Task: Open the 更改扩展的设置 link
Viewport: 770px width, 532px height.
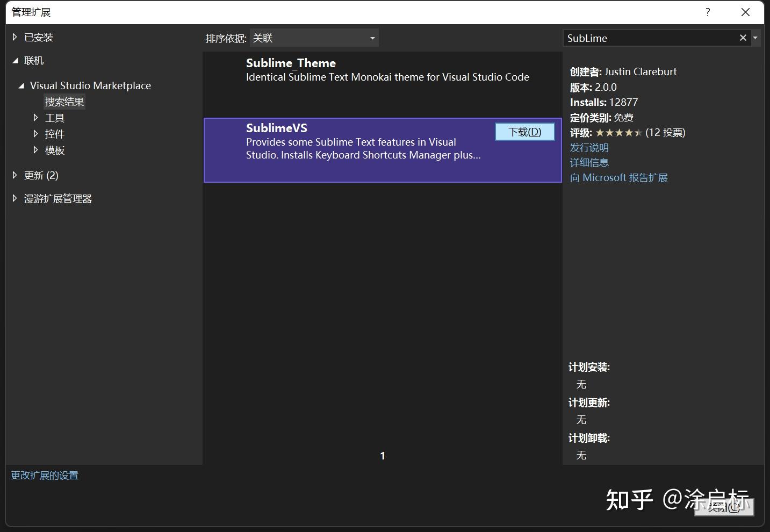Action: [45, 475]
